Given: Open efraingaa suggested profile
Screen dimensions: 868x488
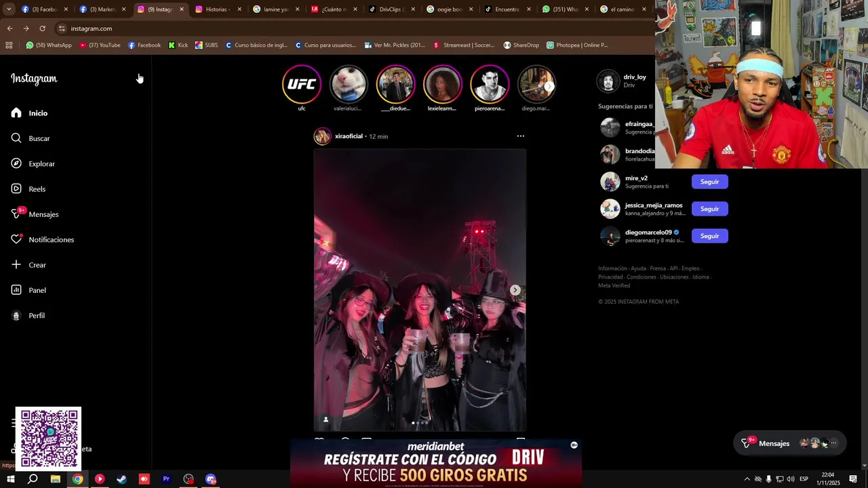Looking at the screenshot, I should [639, 124].
